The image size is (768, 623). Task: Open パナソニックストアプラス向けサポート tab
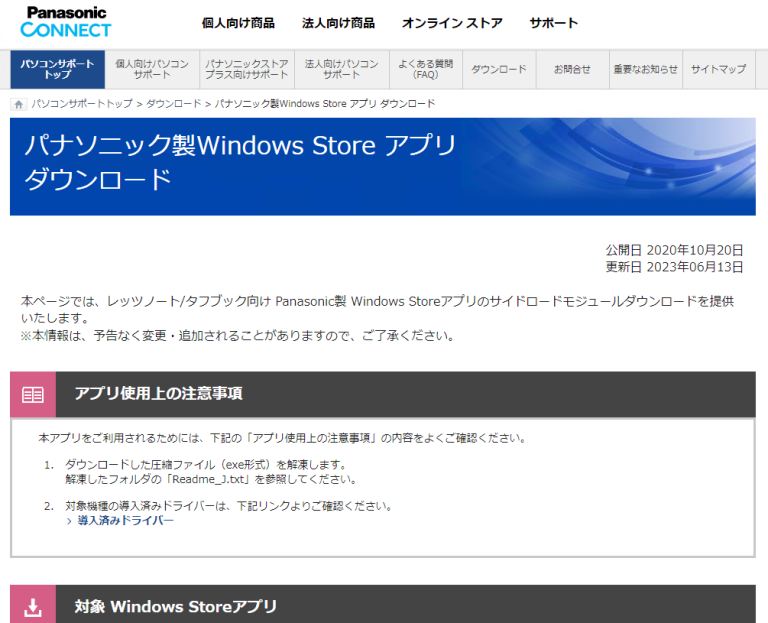pos(246,69)
